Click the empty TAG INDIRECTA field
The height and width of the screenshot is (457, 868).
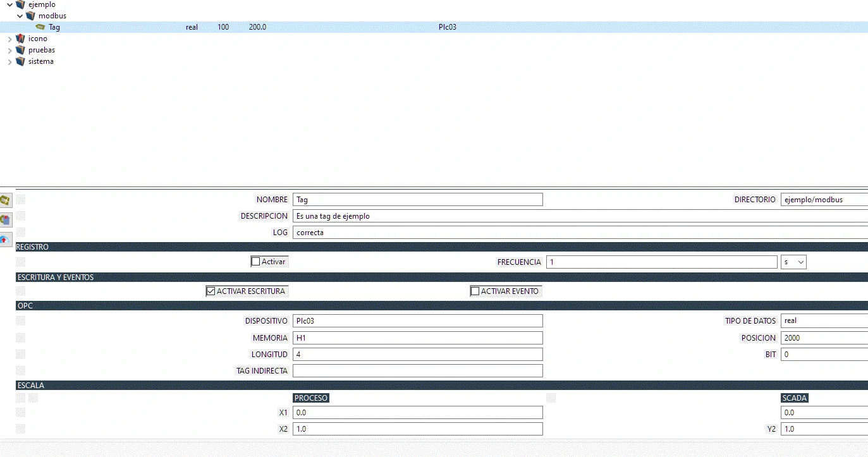pos(417,371)
